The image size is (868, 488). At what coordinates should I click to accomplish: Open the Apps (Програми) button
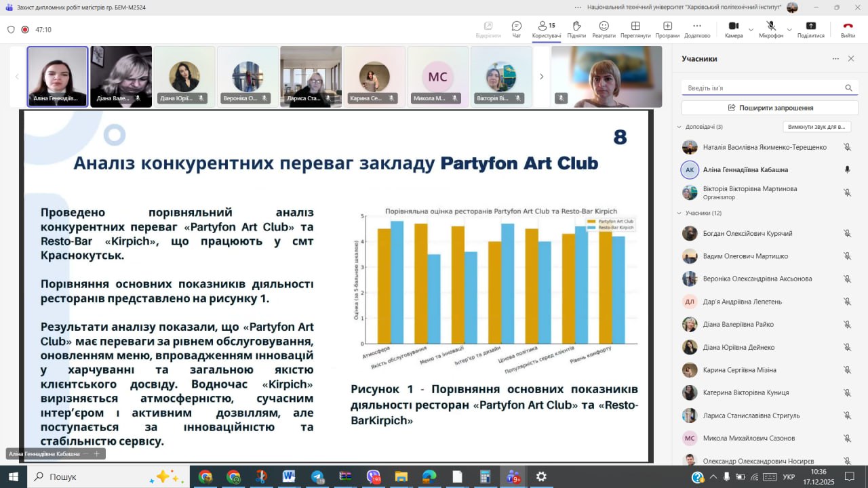(x=667, y=29)
